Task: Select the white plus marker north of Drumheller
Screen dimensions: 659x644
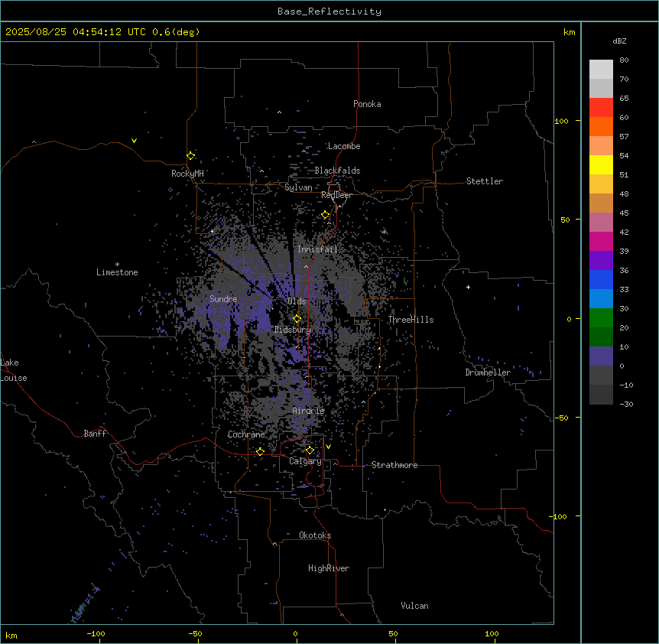Action: coord(468,287)
